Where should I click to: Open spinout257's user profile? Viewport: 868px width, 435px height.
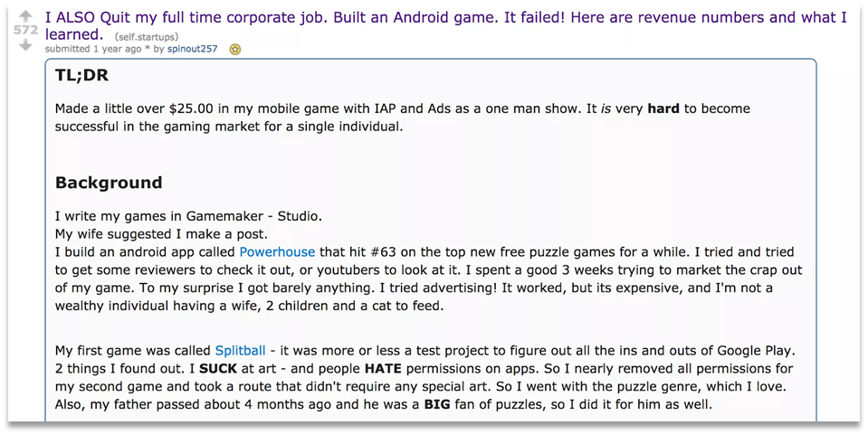coord(192,49)
